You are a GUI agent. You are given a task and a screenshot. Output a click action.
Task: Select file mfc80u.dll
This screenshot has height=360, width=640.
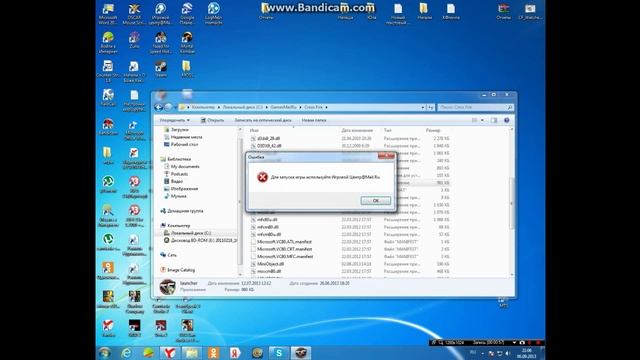pos(267,220)
